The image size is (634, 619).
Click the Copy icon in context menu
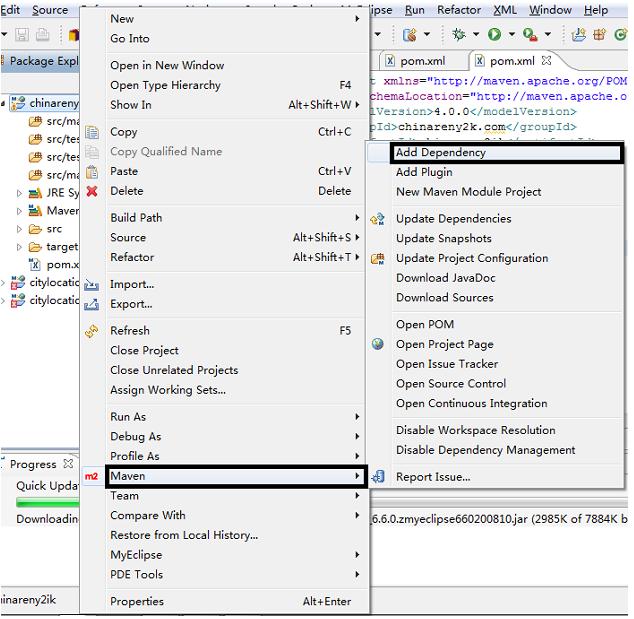pos(92,132)
